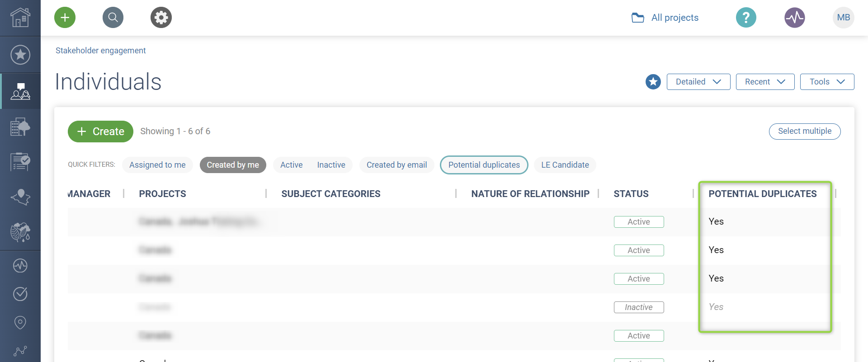Viewport: 868px width, 362px height.
Task: Expand the Detailed view dropdown
Action: [698, 82]
